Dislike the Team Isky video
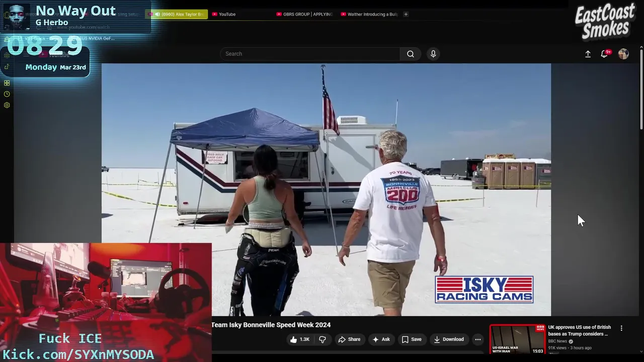 (x=323, y=339)
